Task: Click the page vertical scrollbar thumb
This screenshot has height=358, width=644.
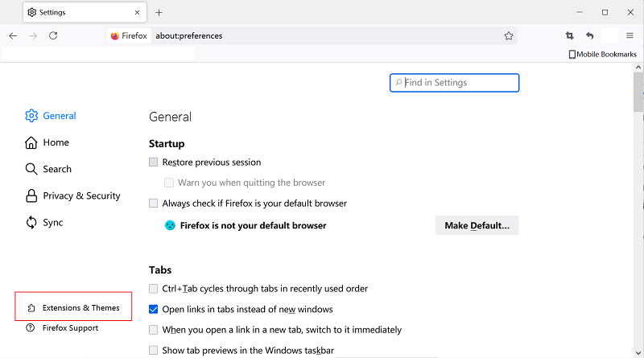Action: tap(638, 92)
